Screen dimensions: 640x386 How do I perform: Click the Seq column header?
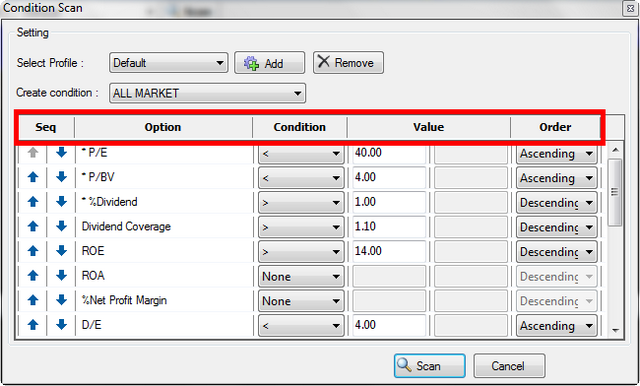[45, 127]
